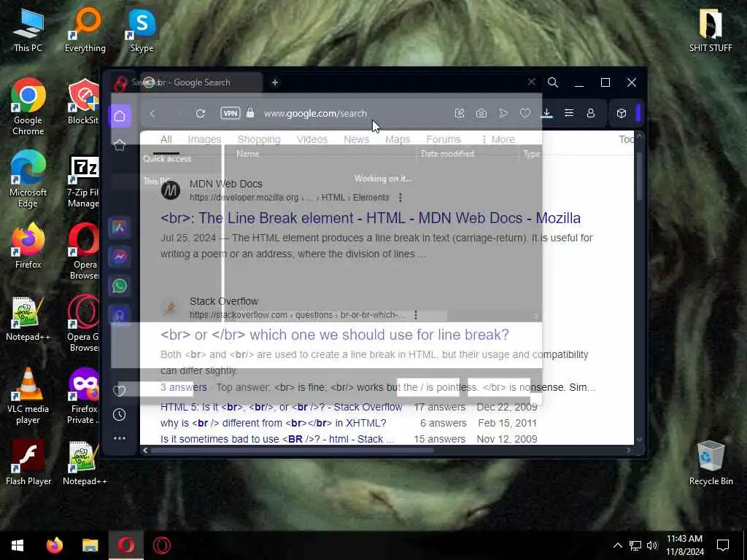Open the Opera GX main menu icon

[x=120, y=83]
